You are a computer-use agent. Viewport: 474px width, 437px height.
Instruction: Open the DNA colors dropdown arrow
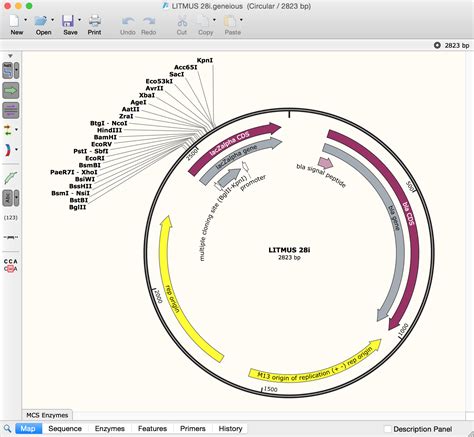point(16,149)
